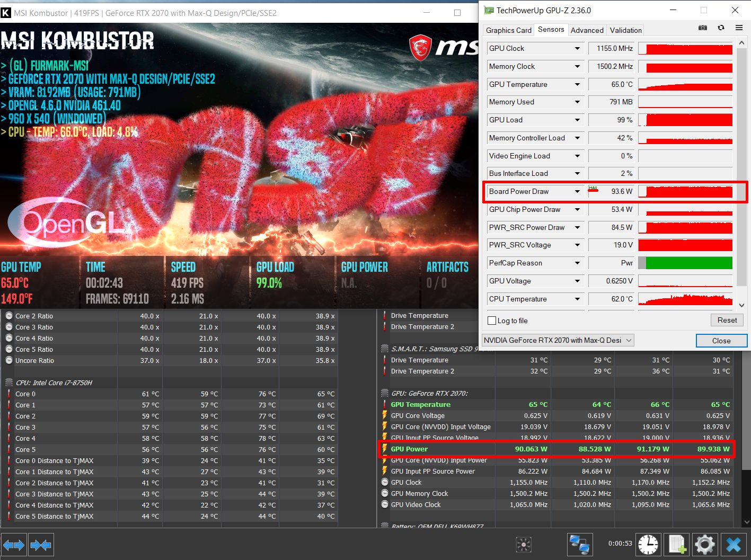Open the Advanced tab

[x=587, y=30]
